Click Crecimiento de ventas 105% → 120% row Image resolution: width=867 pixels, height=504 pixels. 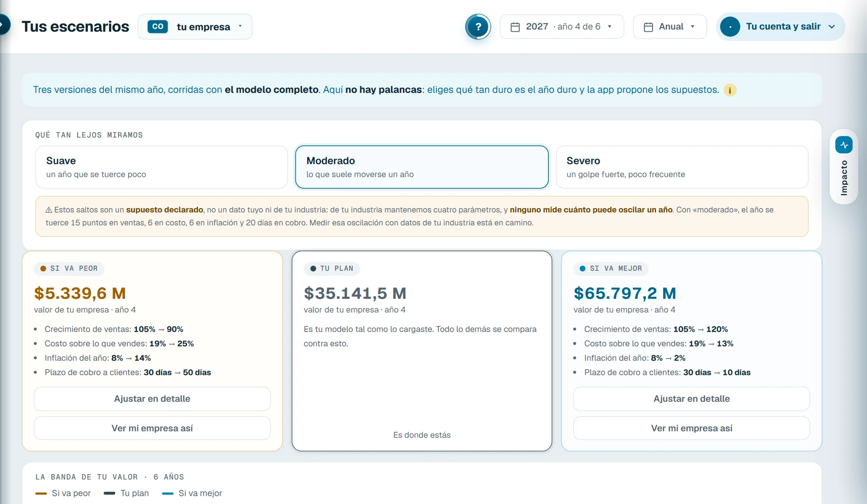[x=656, y=329]
